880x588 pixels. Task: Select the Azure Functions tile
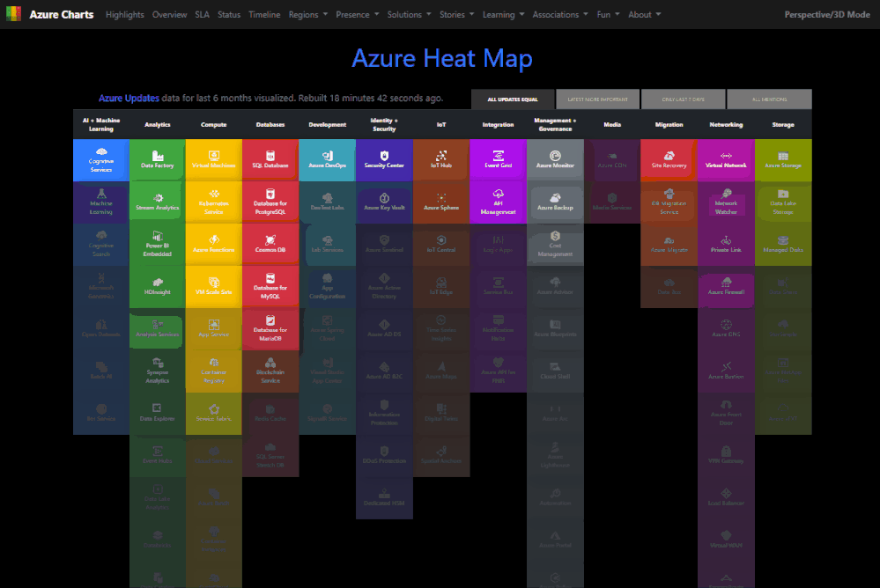(x=214, y=245)
